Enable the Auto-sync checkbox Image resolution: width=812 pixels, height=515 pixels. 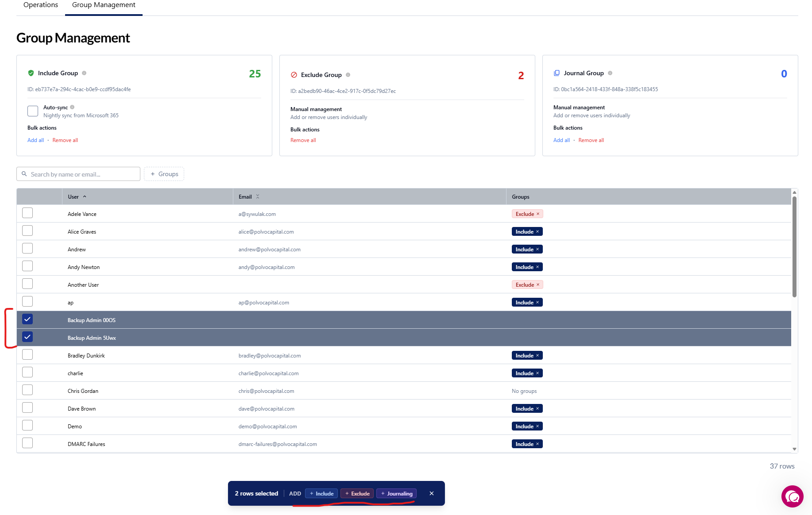click(x=33, y=111)
